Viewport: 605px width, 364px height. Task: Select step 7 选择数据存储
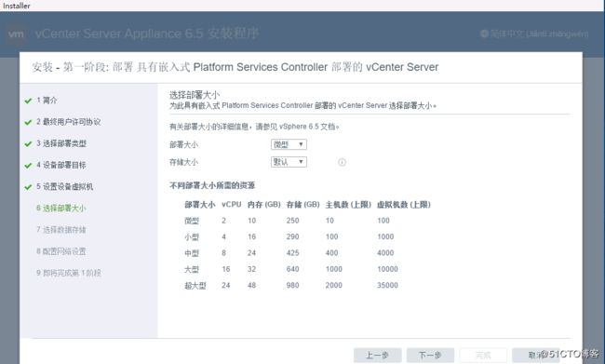coord(61,230)
